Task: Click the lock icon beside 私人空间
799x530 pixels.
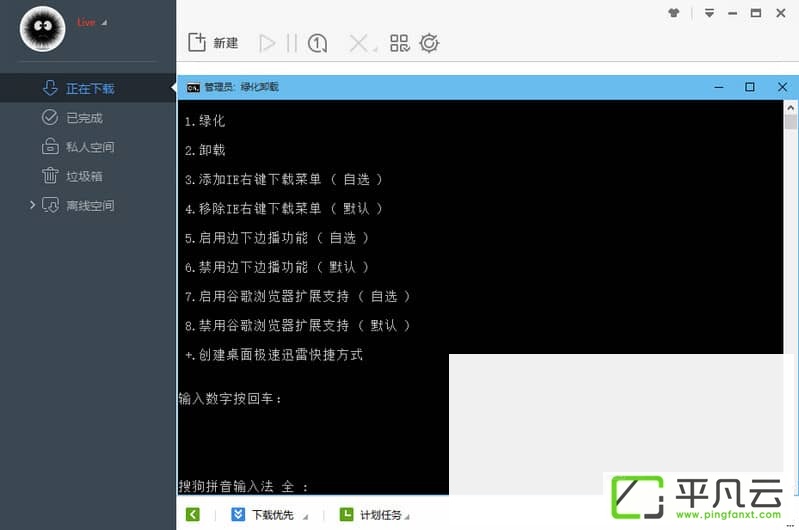Action: tap(50, 146)
